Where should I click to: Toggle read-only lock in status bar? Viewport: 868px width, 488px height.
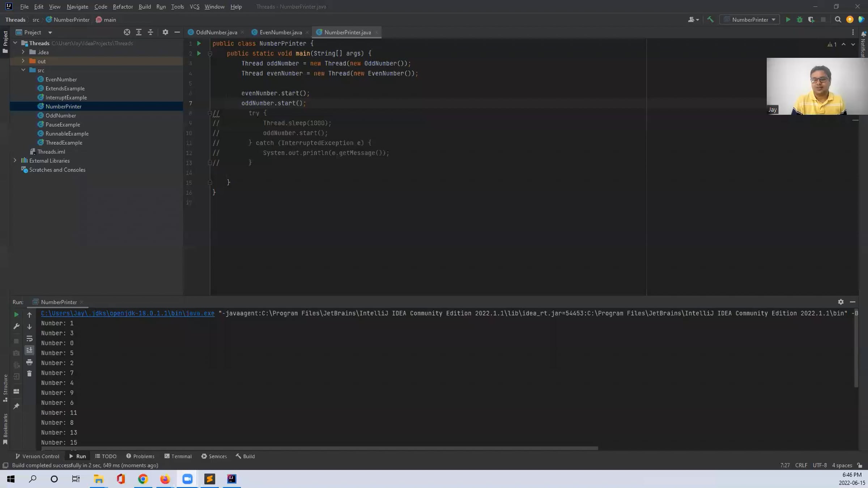[860, 466]
